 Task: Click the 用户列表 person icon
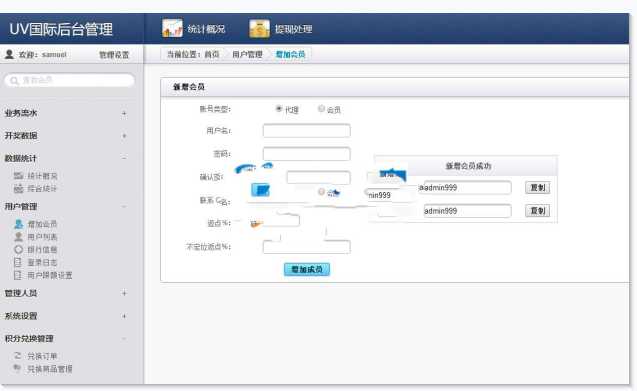(x=18, y=237)
